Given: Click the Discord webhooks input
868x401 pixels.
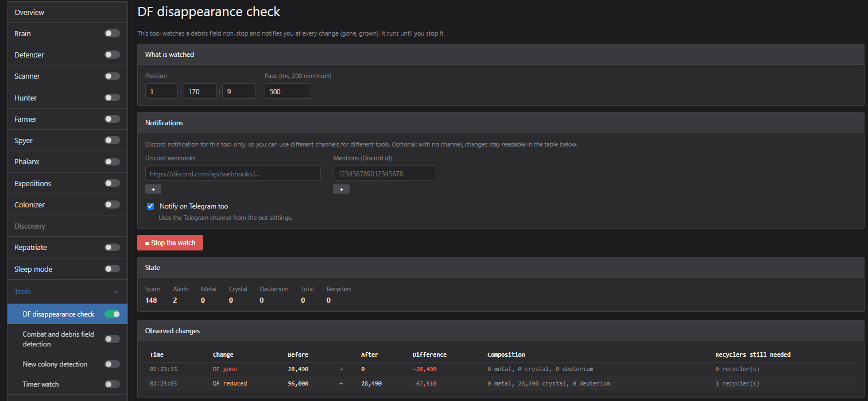Looking at the screenshot, I should (x=233, y=173).
